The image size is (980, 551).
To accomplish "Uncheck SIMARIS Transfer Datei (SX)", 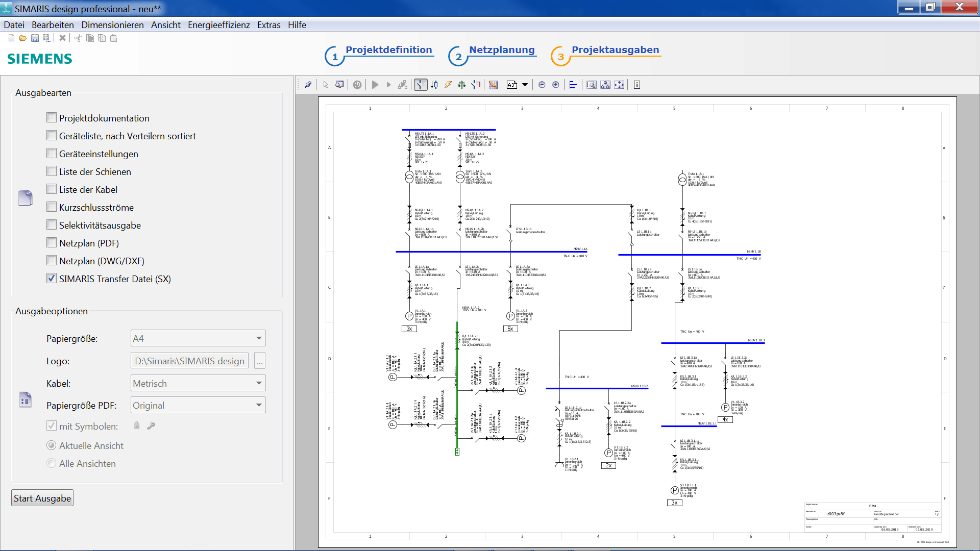I will [x=52, y=279].
